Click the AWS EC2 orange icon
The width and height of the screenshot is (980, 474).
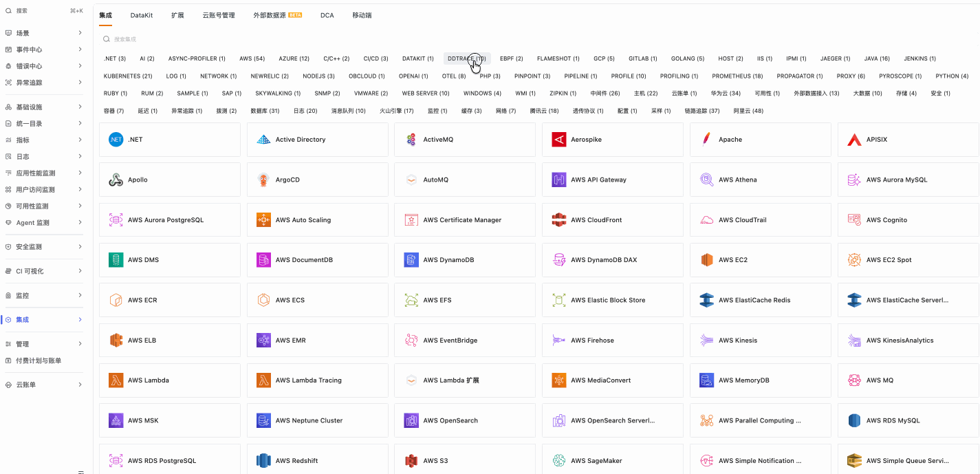pos(706,260)
